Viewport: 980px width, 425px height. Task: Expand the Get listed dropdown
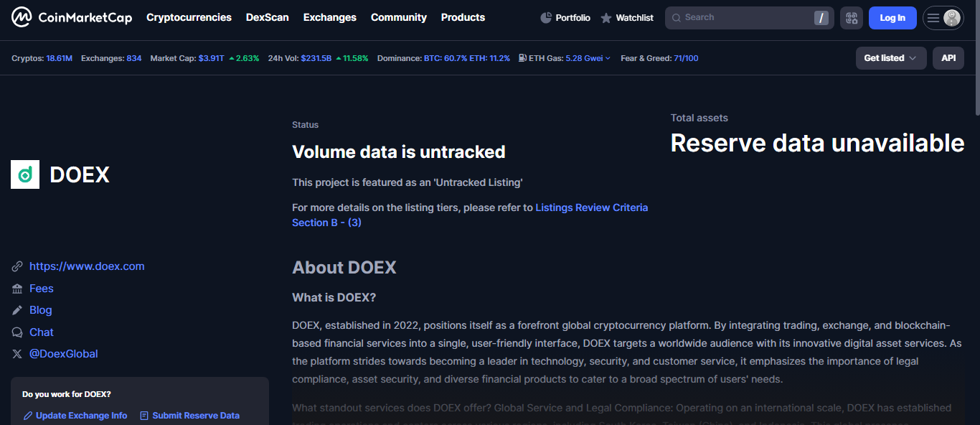[x=890, y=58]
